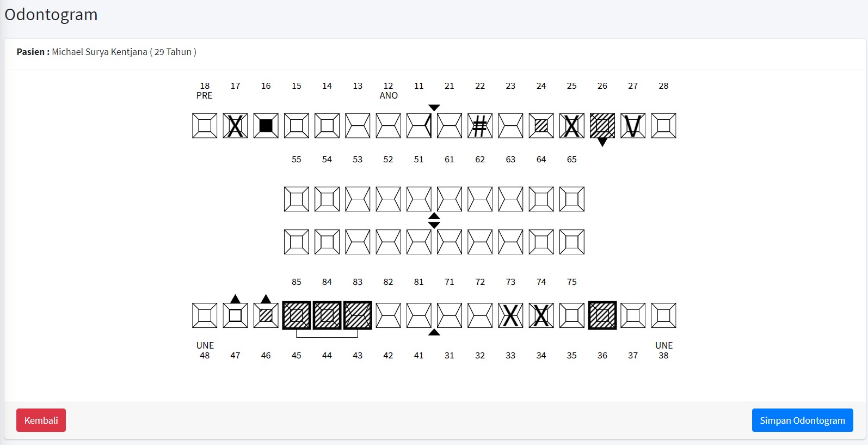
Task: Click tooth 33 marked with an X
Action: click(x=510, y=315)
